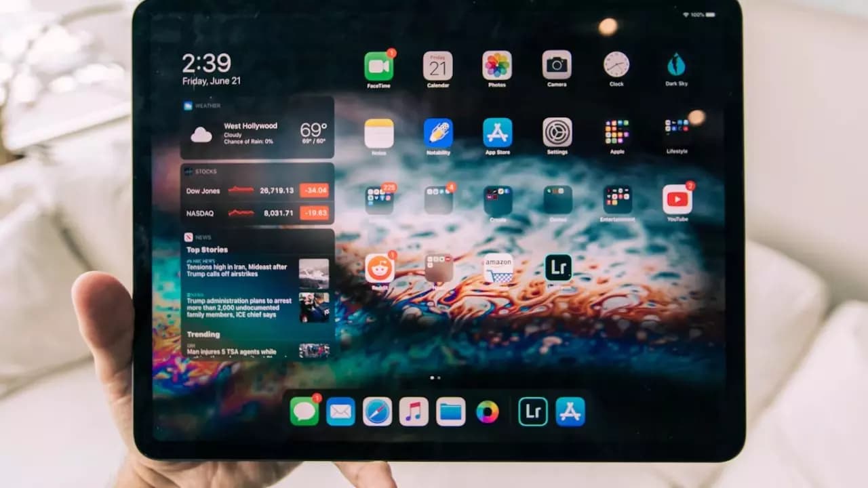Launch Safari from the dock
The width and height of the screenshot is (868, 488).
(x=377, y=411)
